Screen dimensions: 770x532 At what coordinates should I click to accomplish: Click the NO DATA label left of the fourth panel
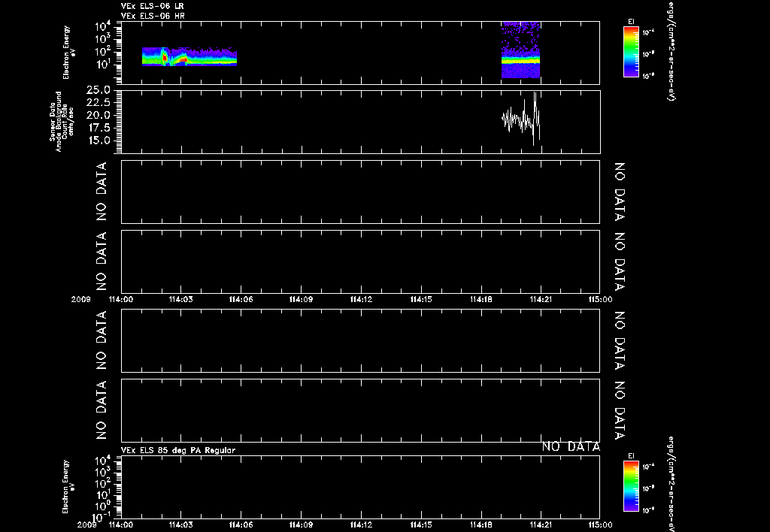[102, 261]
